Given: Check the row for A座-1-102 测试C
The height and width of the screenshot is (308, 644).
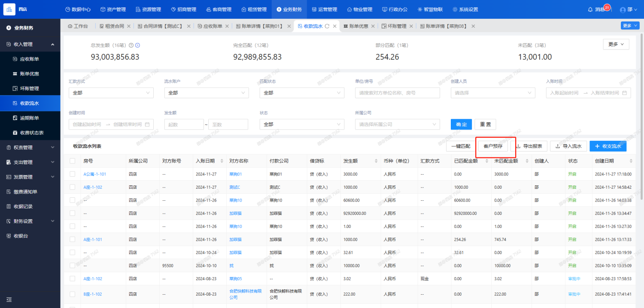Looking at the screenshot, I should pos(73,187).
